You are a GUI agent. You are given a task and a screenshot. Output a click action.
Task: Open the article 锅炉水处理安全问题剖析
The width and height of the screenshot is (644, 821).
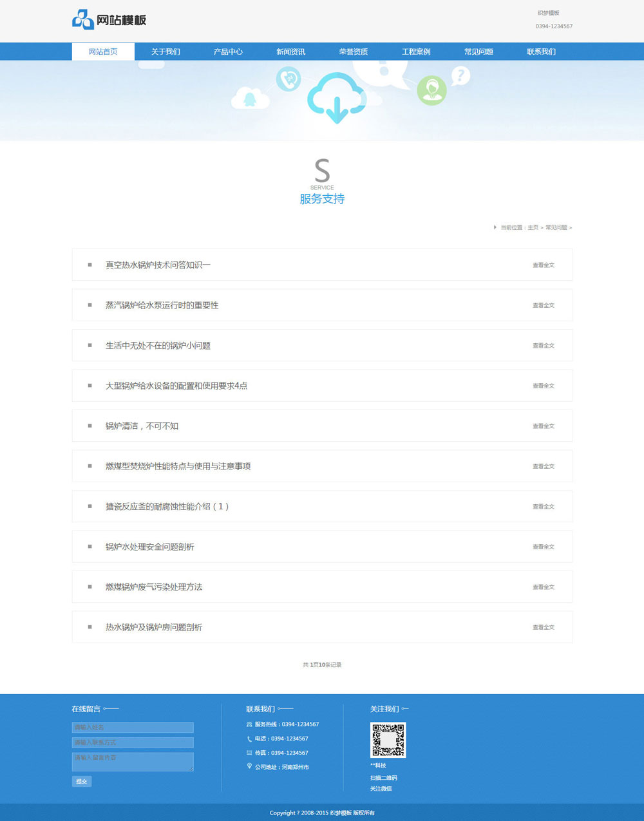(150, 546)
